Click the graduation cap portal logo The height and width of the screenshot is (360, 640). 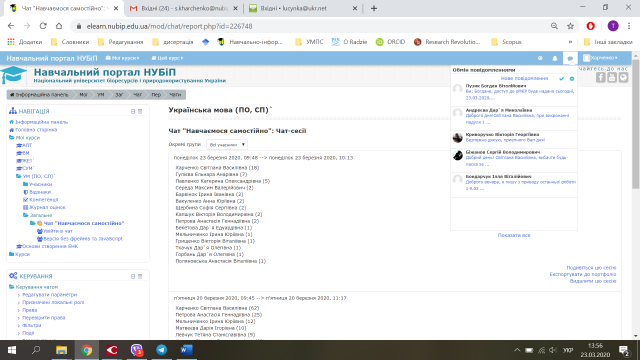[13, 75]
